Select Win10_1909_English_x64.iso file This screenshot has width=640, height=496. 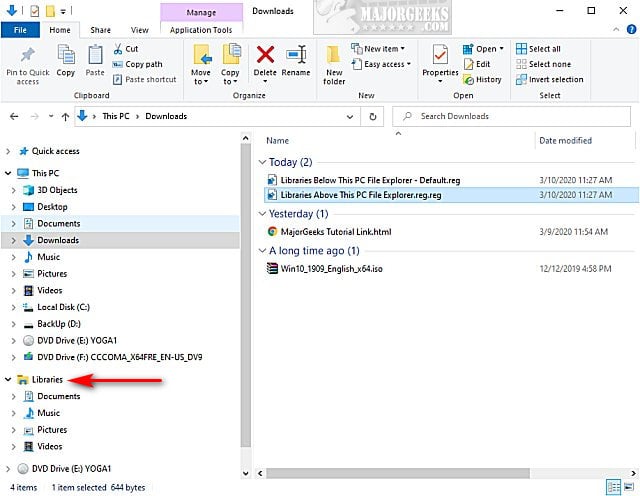(x=331, y=269)
